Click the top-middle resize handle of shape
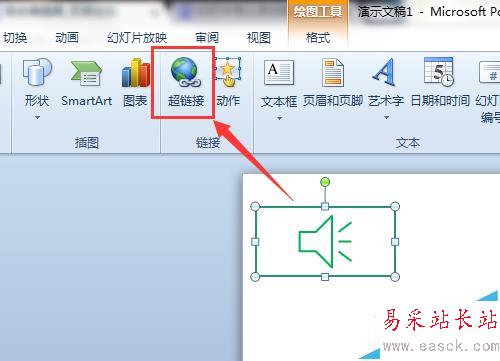 325,207
